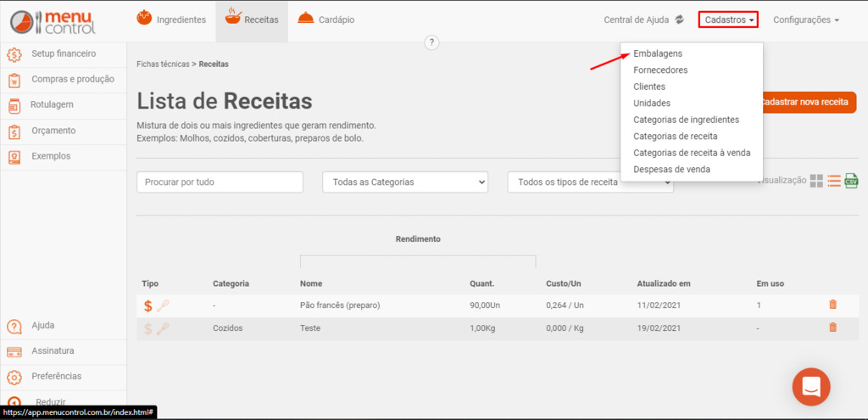Open Todos os tipos de receita dropdown
This screenshot has width=868, height=420.
[x=591, y=182]
